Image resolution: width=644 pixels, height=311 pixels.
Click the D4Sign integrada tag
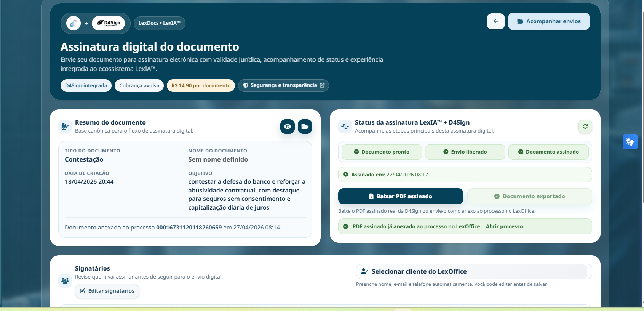pyautogui.click(x=86, y=86)
